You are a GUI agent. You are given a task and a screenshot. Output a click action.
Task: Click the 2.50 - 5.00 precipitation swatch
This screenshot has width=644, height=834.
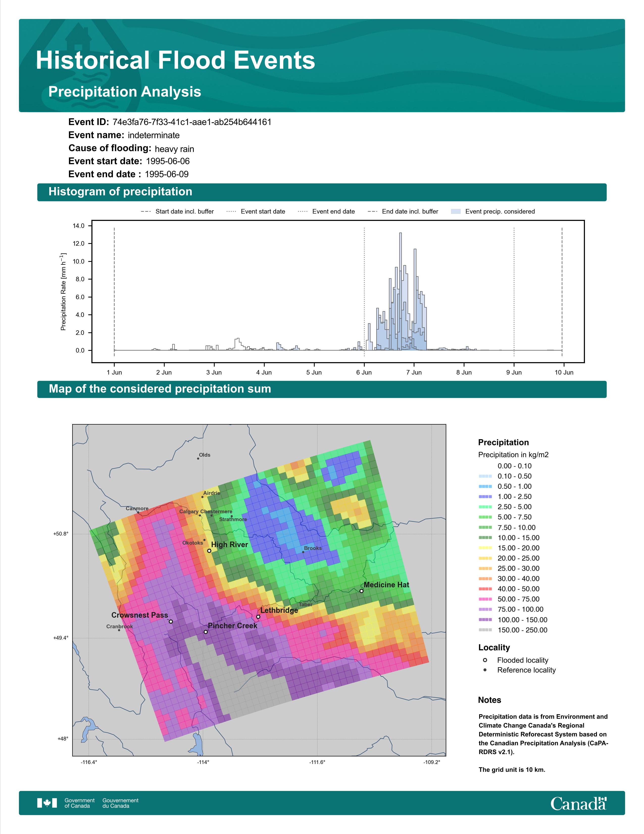point(485,507)
